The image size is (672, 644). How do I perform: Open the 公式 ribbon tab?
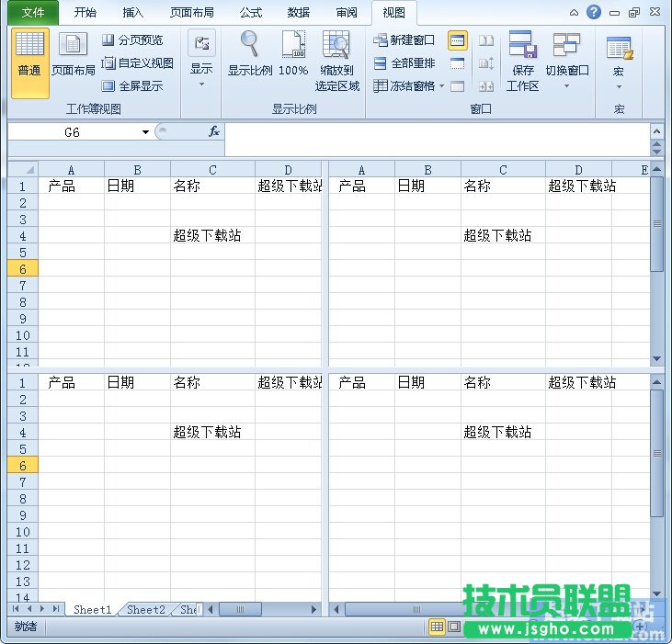pos(250,13)
